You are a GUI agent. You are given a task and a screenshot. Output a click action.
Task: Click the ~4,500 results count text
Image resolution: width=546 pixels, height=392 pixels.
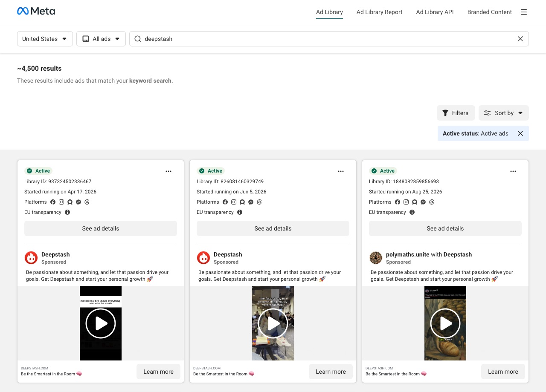click(x=39, y=68)
